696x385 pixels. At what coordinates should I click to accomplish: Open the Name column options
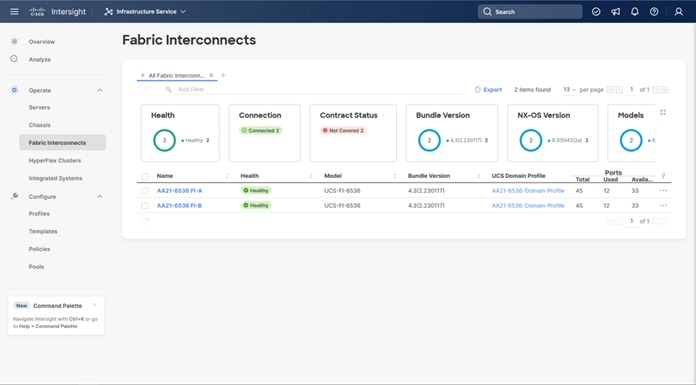coord(227,176)
